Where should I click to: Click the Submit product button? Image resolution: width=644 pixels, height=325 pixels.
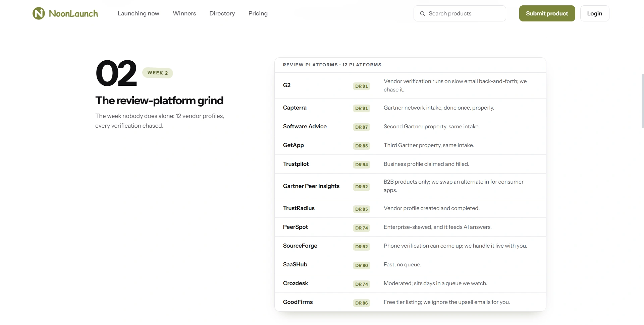pyautogui.click(x=547, y=13)
